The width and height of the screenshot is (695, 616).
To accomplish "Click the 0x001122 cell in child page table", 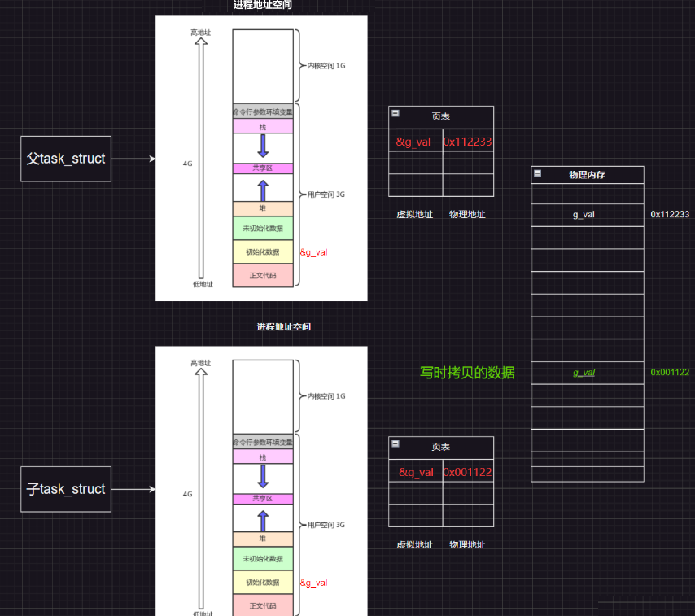I will point(468,472).
